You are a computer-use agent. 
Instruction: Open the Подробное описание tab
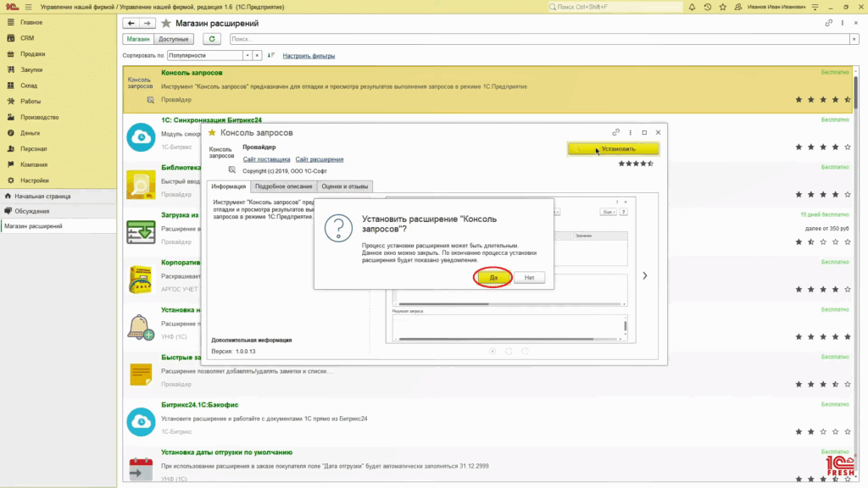click(x=283, y=186)
